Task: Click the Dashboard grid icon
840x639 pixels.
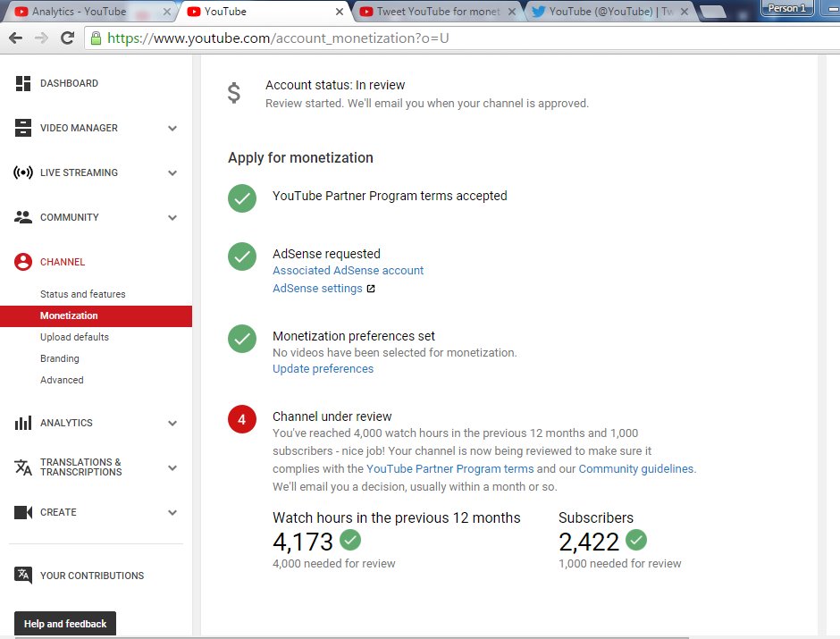Action: click(23, 83)
